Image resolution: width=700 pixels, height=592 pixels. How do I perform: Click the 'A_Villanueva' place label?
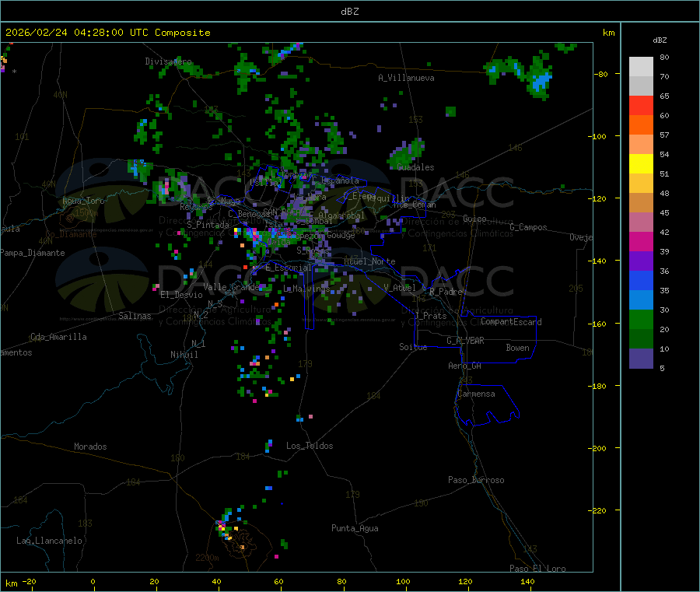[406, 78]
